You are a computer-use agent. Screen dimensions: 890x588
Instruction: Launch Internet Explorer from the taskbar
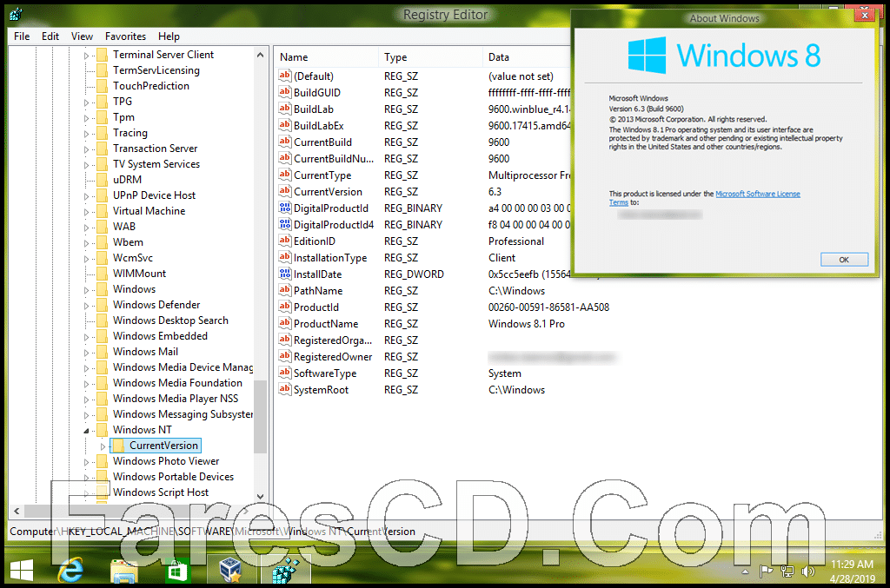(x=71, y=570)
